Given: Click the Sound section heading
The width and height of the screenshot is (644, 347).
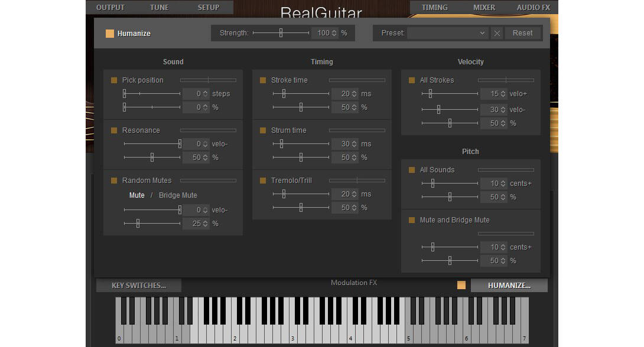Looking at the screenshot, I should click(x=173, y=62).
